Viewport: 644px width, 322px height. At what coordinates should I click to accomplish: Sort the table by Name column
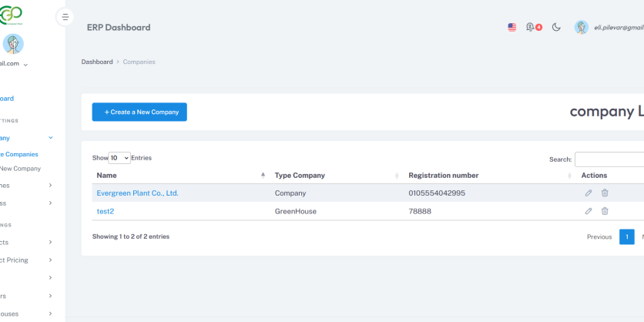[181, 176]
